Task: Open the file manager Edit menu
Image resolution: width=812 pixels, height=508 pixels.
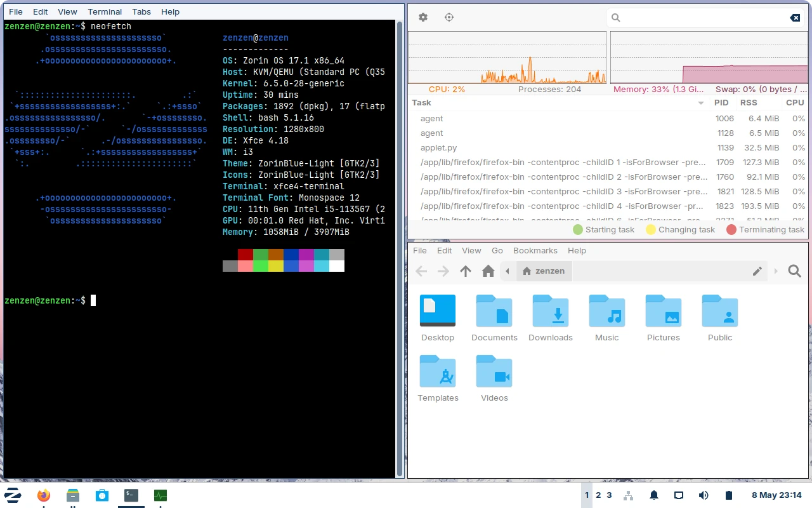Action: 445,251
